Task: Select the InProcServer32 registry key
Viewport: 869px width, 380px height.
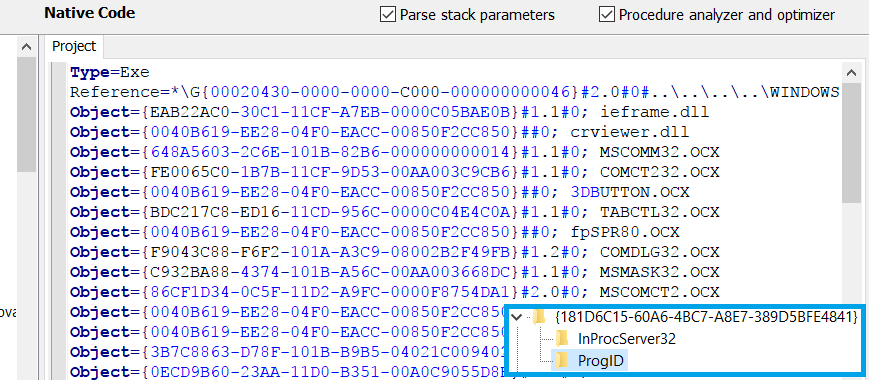Action: click(626, 338)
